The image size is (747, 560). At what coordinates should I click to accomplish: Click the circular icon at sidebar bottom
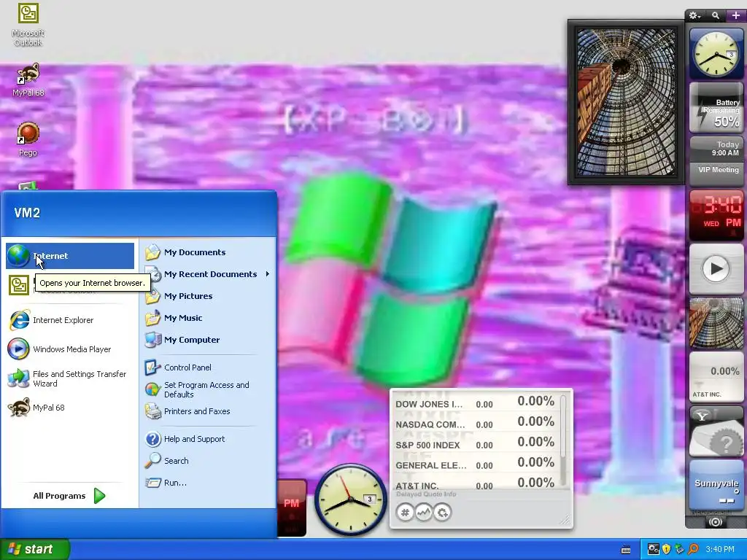click(x=715, y=522)
